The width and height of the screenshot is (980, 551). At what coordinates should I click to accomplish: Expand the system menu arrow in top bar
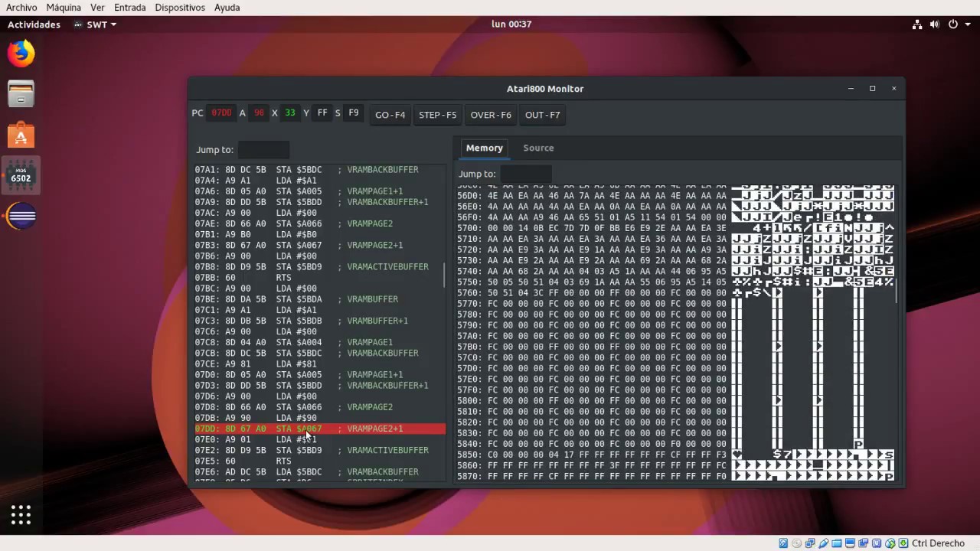[x=969, y=24]
